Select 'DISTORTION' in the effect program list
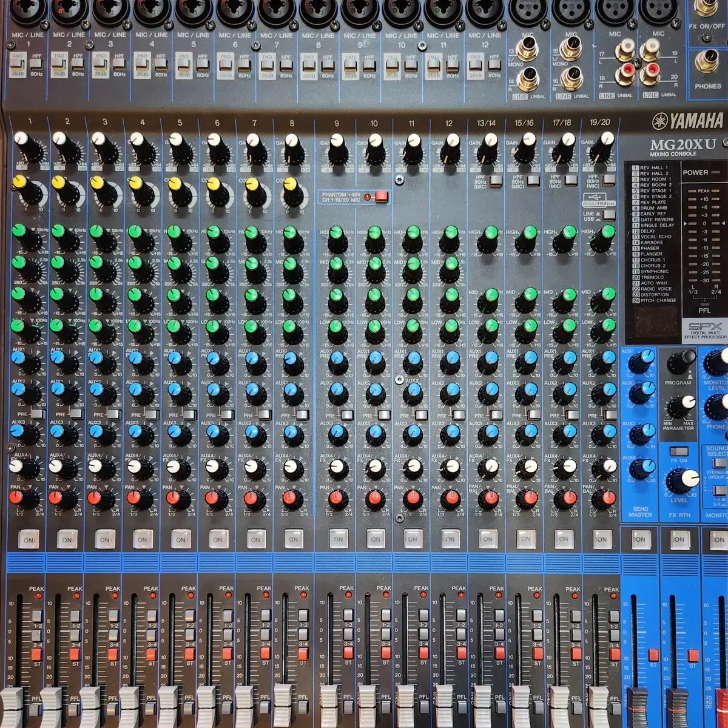This screenshot has height=728, width=728. coord(652,295)
